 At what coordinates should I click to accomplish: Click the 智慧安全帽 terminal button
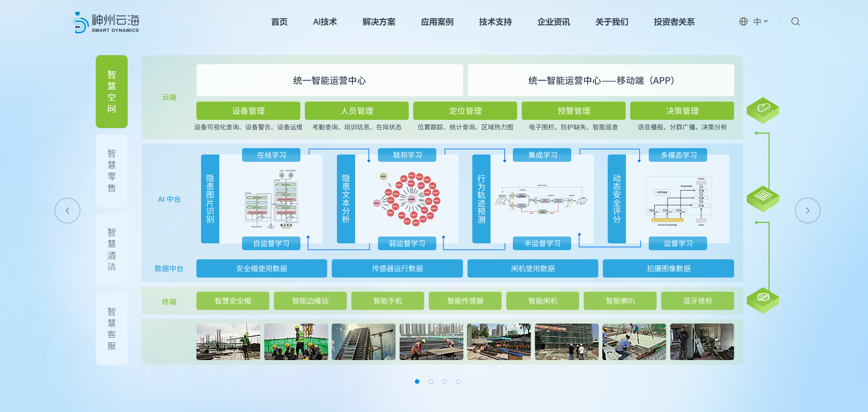coord(232,300)
